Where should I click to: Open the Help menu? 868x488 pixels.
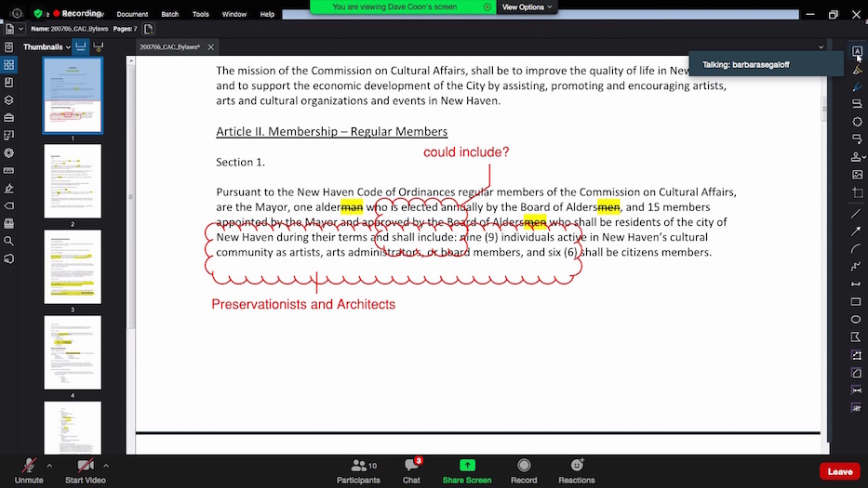[267, 14]
